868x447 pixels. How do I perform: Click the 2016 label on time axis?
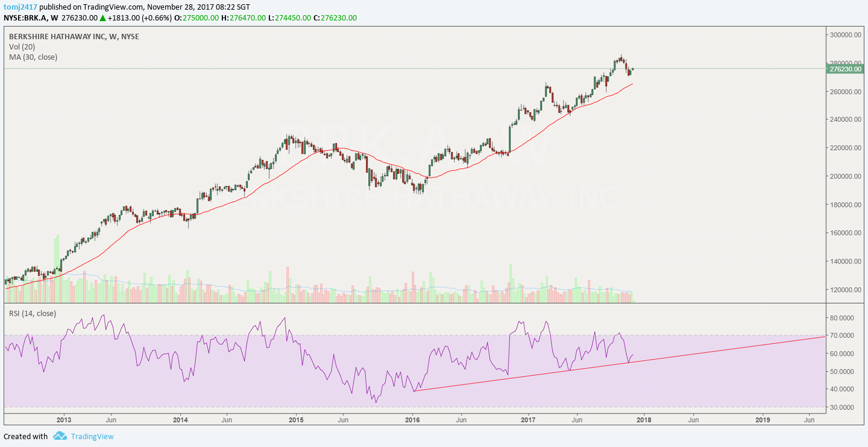(412, 419)
